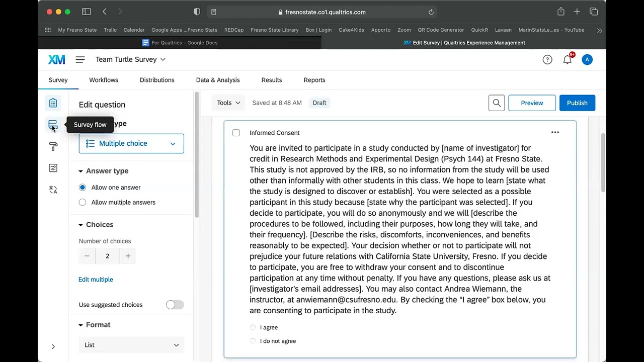Screen dimensions: 644x362
Task: Reload the Qualtrics page
Action: 431,12
